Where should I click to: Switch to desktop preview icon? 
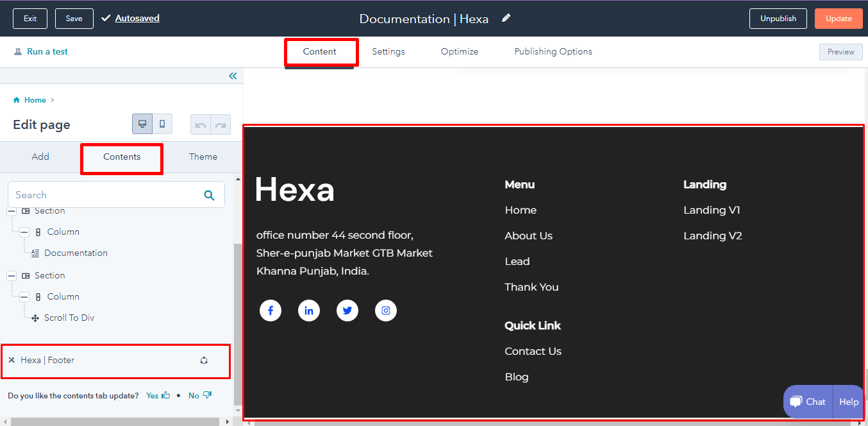(142, 124)
